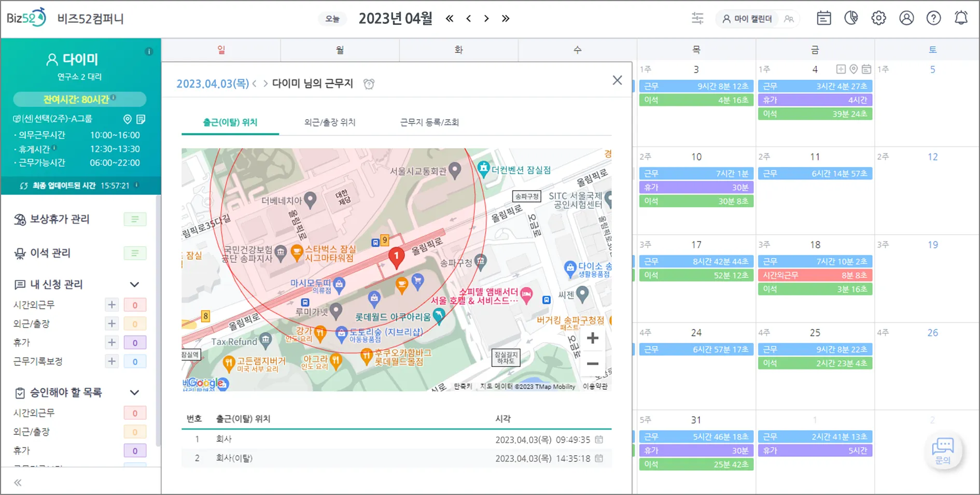Open the pie chart statistics icon
The image size is (980, 495).
[x=851, y=18]
